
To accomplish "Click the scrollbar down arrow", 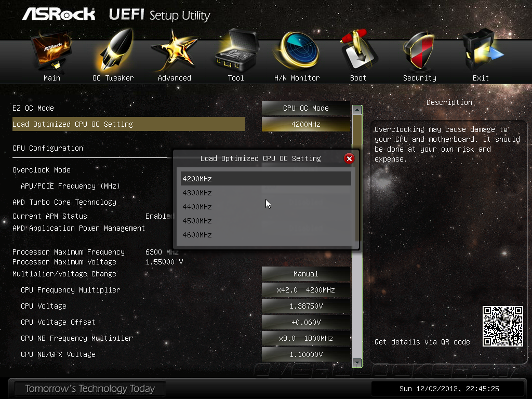I will [357, 362].
